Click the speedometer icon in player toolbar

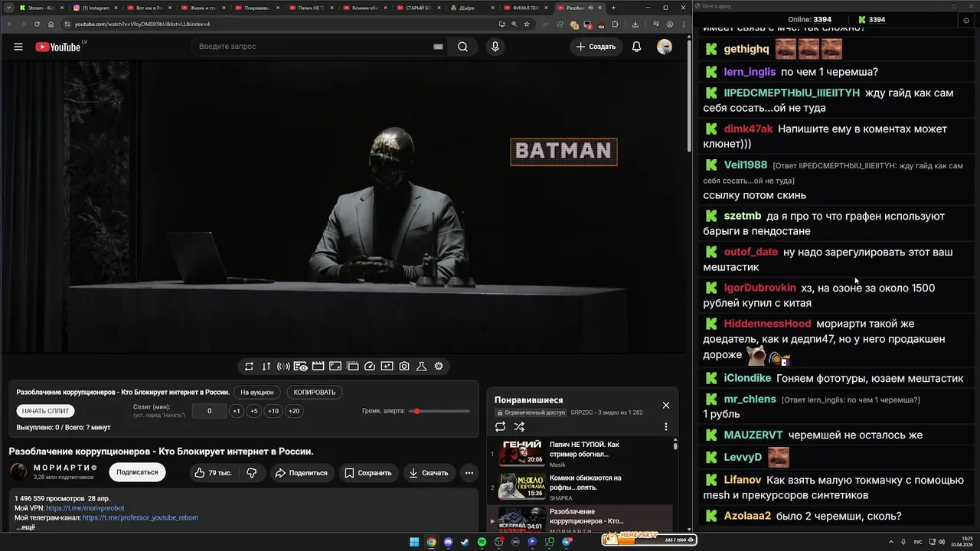(x=370, y=367)
